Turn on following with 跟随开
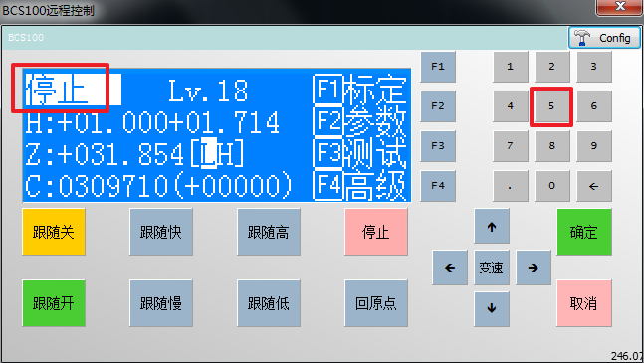Viewport: 644px width, 363px height. pos(54,303)
